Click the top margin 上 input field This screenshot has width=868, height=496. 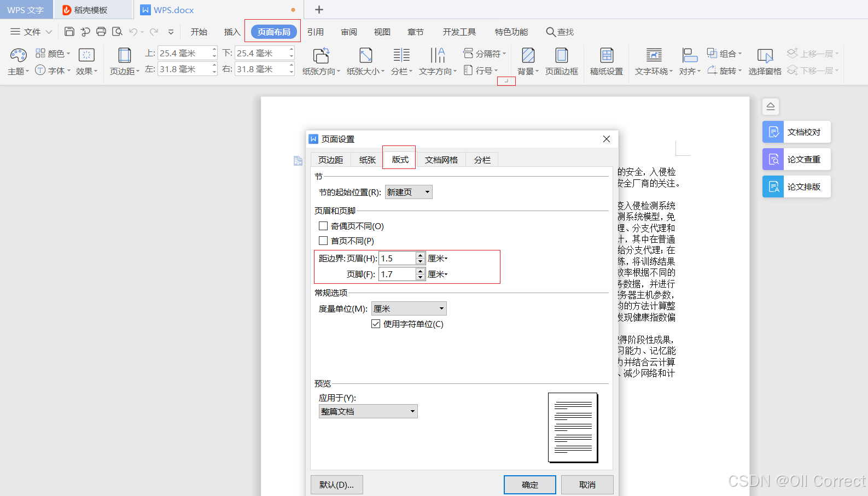pos(184,53)
